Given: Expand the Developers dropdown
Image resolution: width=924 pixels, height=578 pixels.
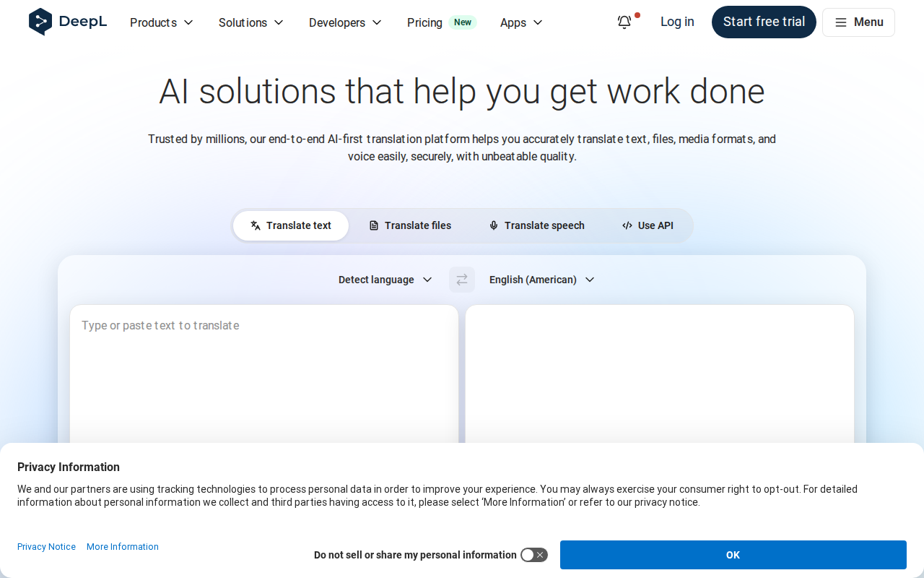Looking at the screenshot, I should click(x=345, y=22).
